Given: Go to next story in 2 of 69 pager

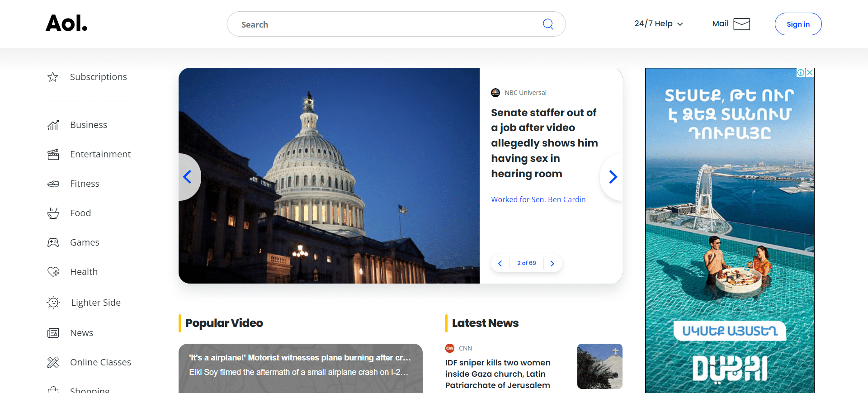Looking at the screenshot, I should [x=552, y=263].
